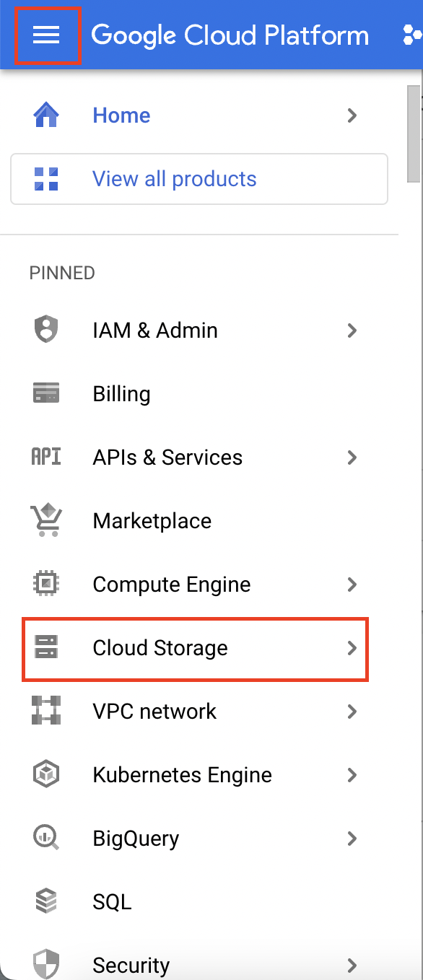The height and width of the screenshot is (980, 423).
Task: Select the Security label
Action: pos(131,966)
